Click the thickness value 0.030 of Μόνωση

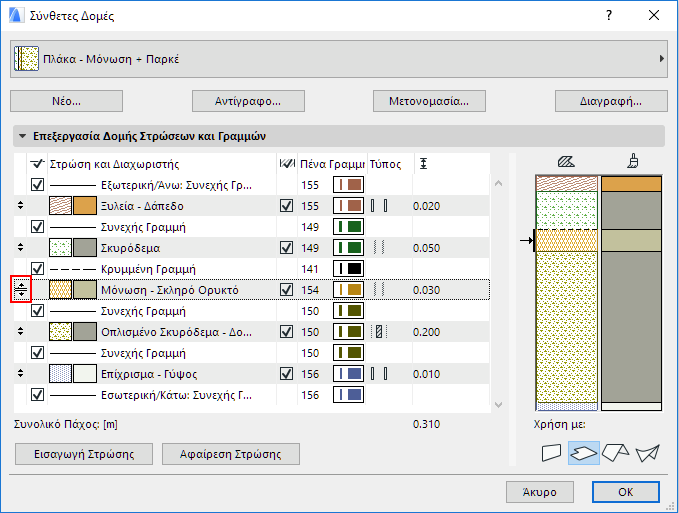tap(427, 290)
